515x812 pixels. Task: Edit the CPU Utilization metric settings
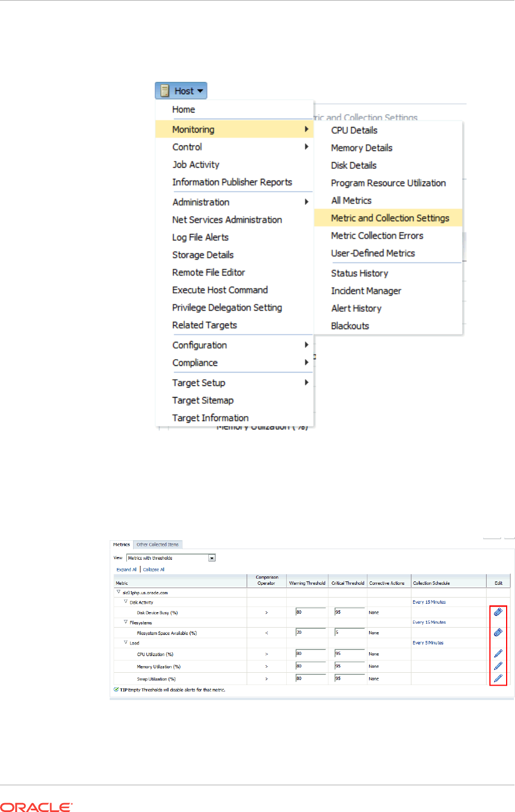tap(498, 654)
